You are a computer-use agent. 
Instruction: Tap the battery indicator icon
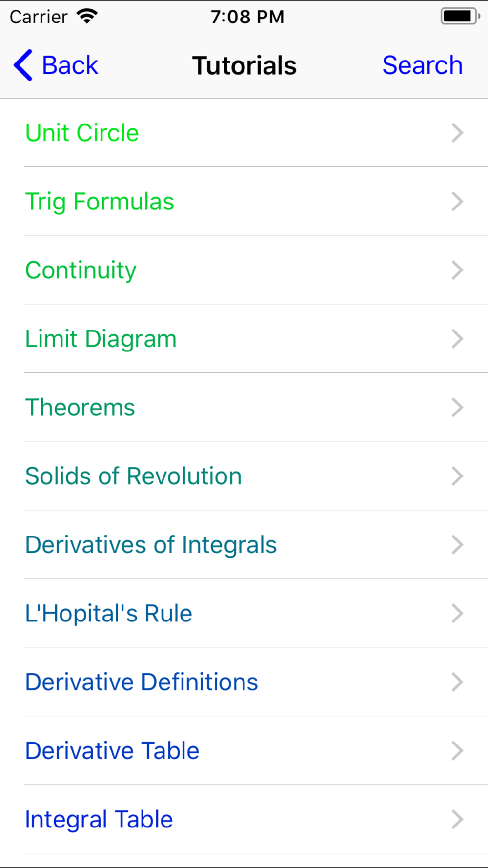[x=460, y=16]
